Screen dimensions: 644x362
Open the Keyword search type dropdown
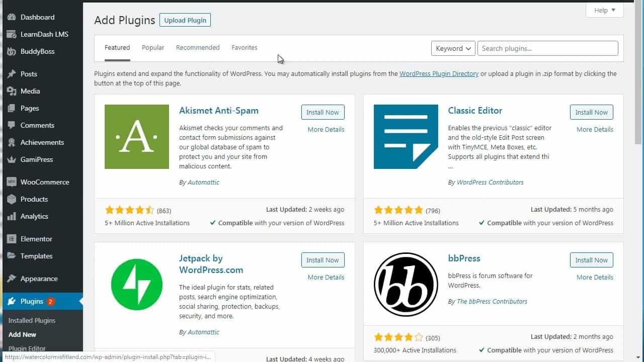point(453,48)
